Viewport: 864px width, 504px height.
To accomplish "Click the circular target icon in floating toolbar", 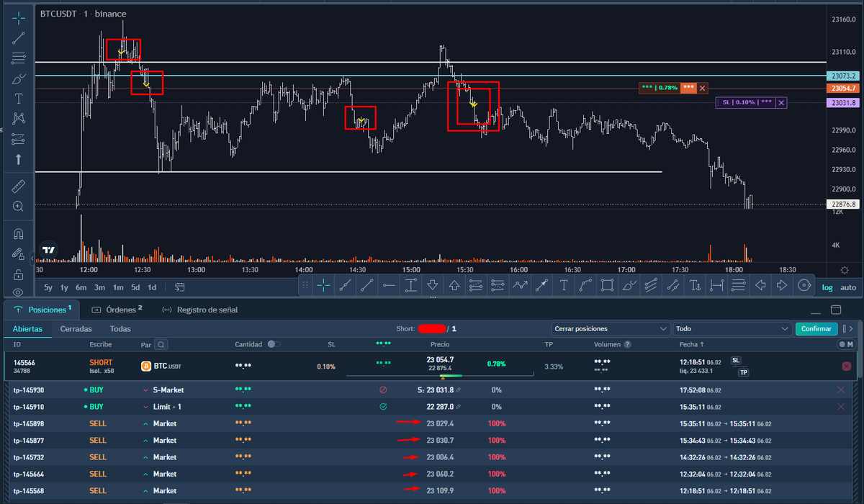I will pos(804,285).
